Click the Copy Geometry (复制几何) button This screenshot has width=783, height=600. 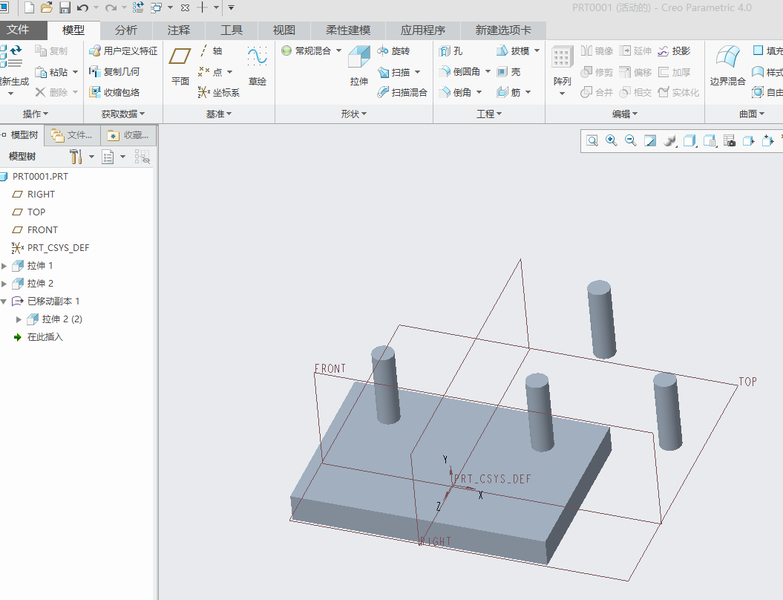pyautogui.click(x=114, y=72)
